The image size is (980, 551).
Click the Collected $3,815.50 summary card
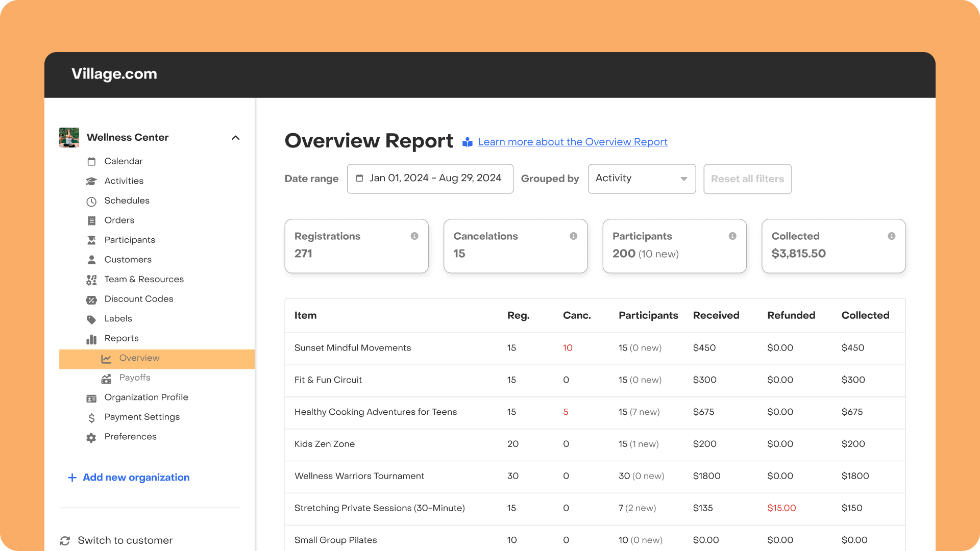tap(834, 246)
